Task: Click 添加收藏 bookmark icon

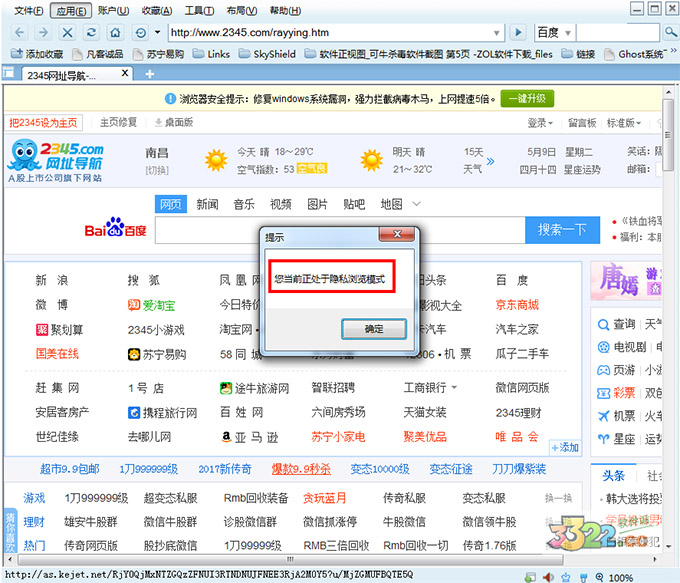Action: [16, 54]
